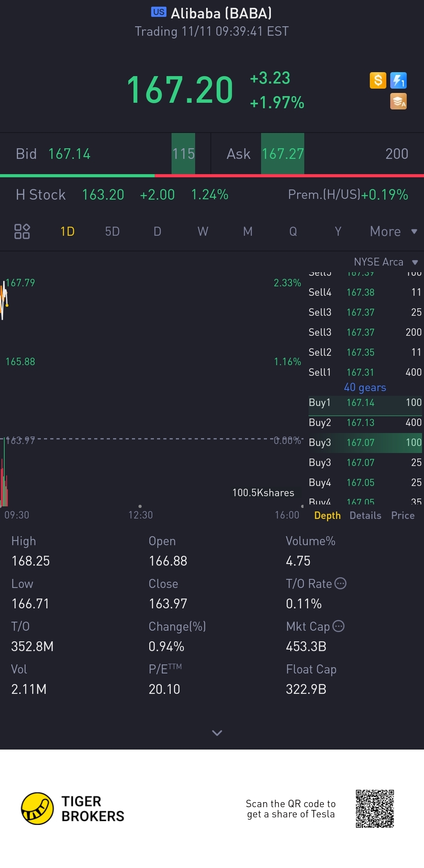This screenshot has width=424, height=868.
Task: Select the Depth tab
Action: click(x=327, y=515)
